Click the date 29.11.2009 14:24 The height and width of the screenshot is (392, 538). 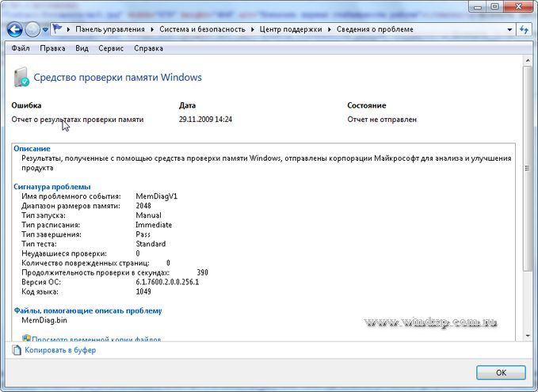[205, 120]
